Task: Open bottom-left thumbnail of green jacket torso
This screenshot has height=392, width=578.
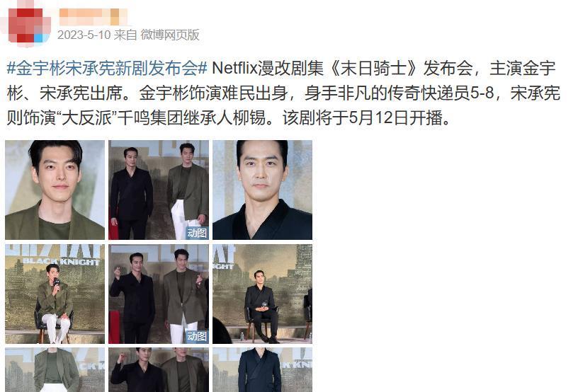Action: tap(55, 370)
